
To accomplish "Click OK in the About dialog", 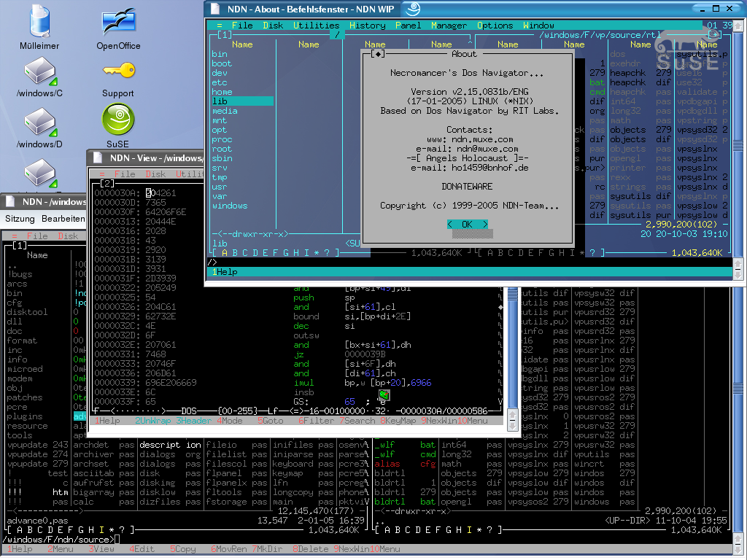I will [x=468, y=225].
